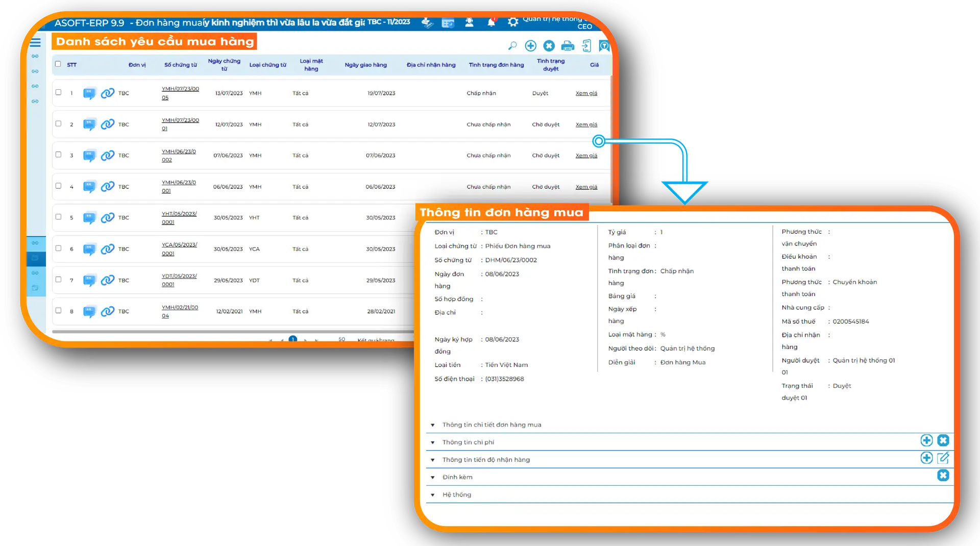Viewport: 980px width, 546px height.
Task: Click the add new request plus icon
Action: 531,46
